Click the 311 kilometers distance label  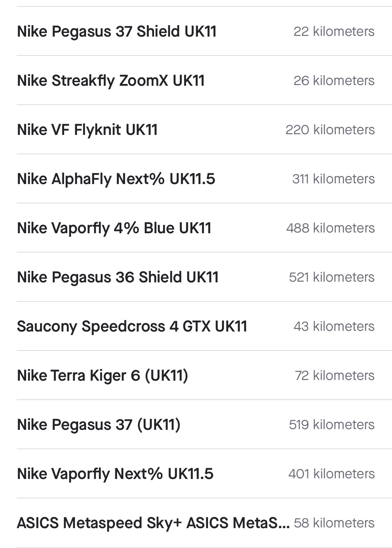[333, 179]
